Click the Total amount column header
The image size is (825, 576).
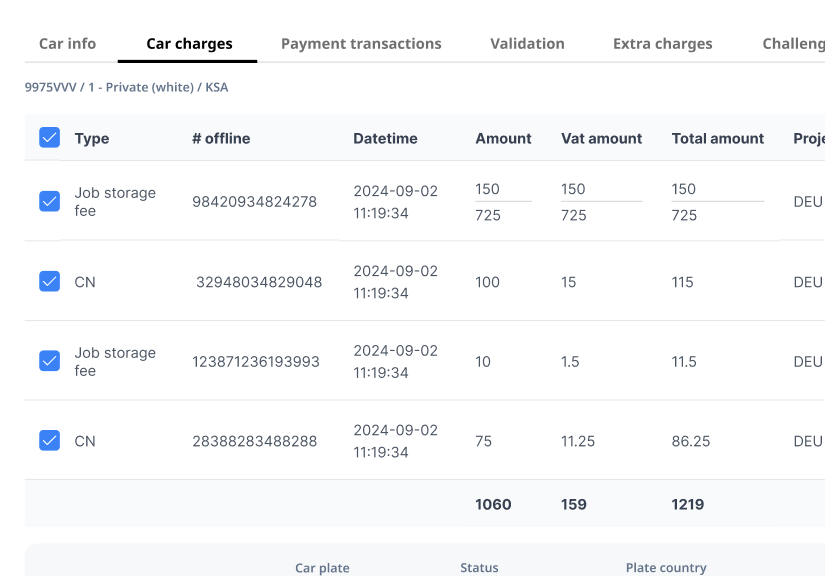717,139
